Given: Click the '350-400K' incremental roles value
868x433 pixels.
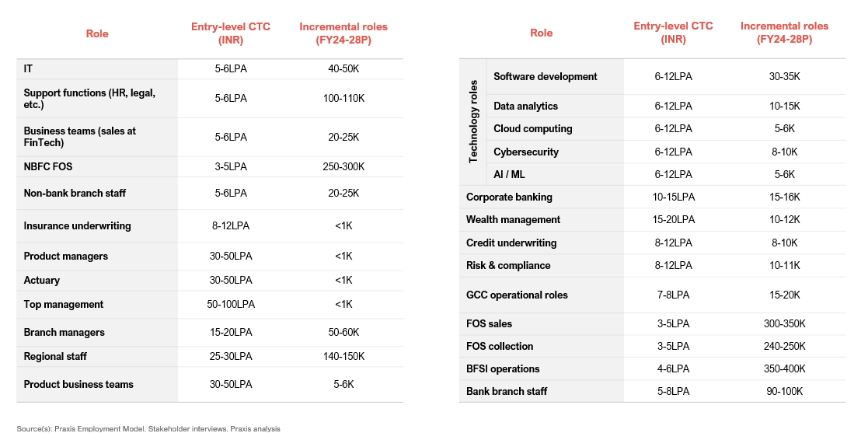Looking at the screenshot, I should pos(784,368).
